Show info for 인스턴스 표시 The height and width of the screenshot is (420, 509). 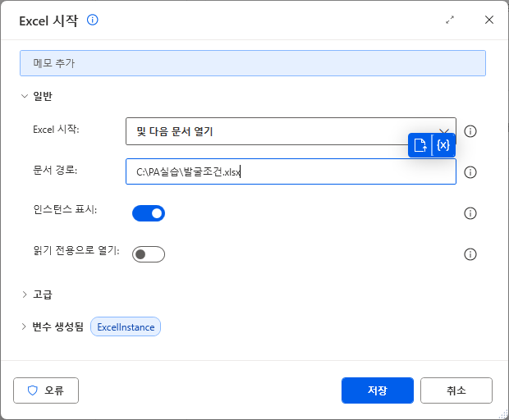(x=470, y=213)
